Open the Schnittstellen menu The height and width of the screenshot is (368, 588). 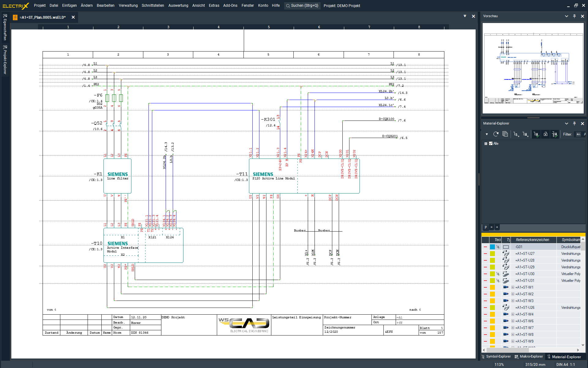point(153,6)
